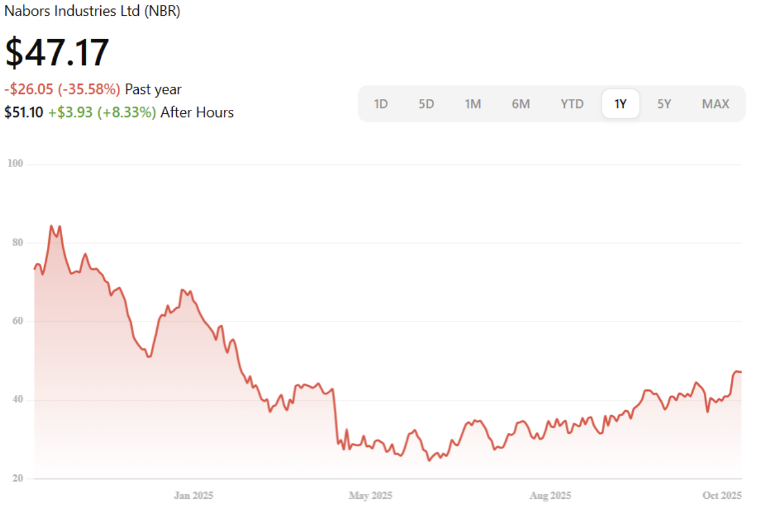Show the 6M price history
This screenshot has width=769, height=532.
[520, 104]
